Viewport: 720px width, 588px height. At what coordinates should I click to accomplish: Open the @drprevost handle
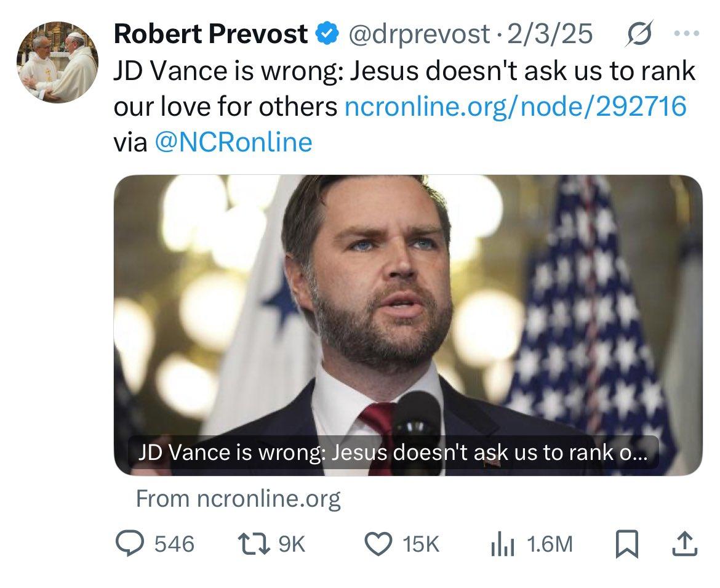[x=419, y=35]
